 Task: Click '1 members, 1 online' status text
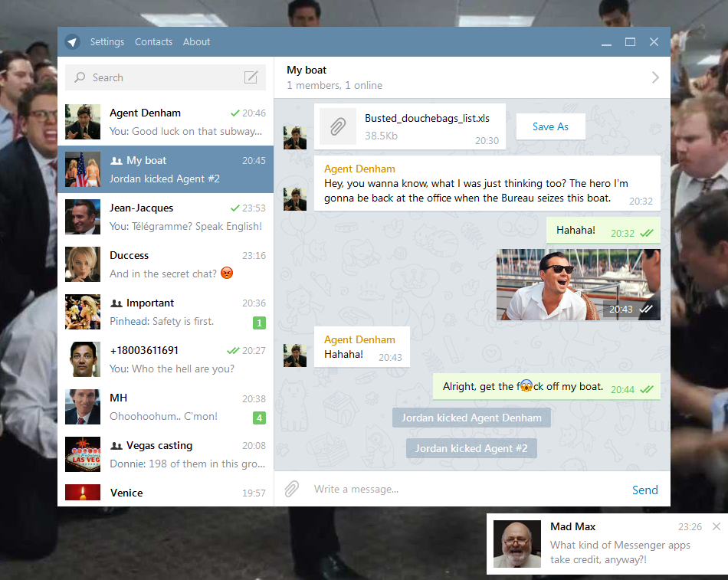(334, 86)
